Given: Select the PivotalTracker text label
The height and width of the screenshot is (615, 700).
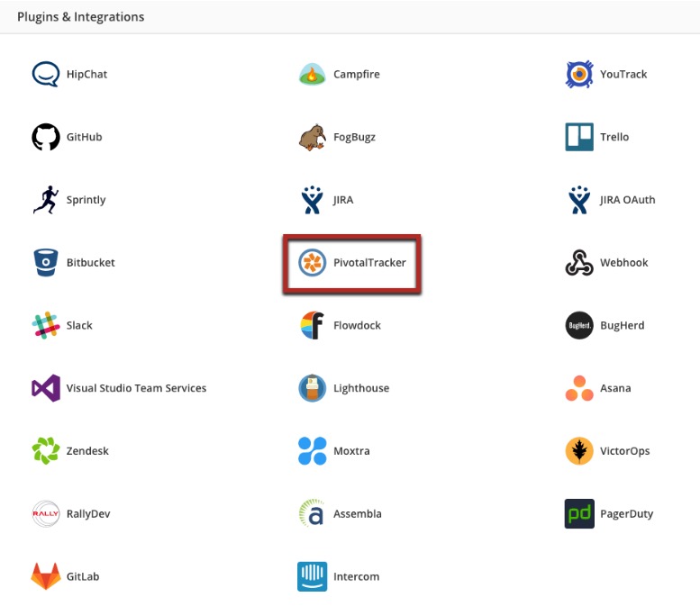Looking at the screenshot, I should coord(369,262).
